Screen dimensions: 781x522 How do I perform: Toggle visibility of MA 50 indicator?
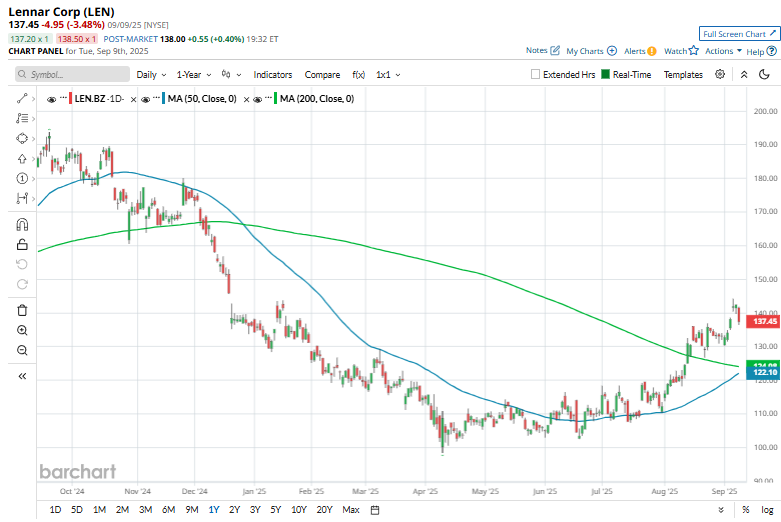(145, 99)
